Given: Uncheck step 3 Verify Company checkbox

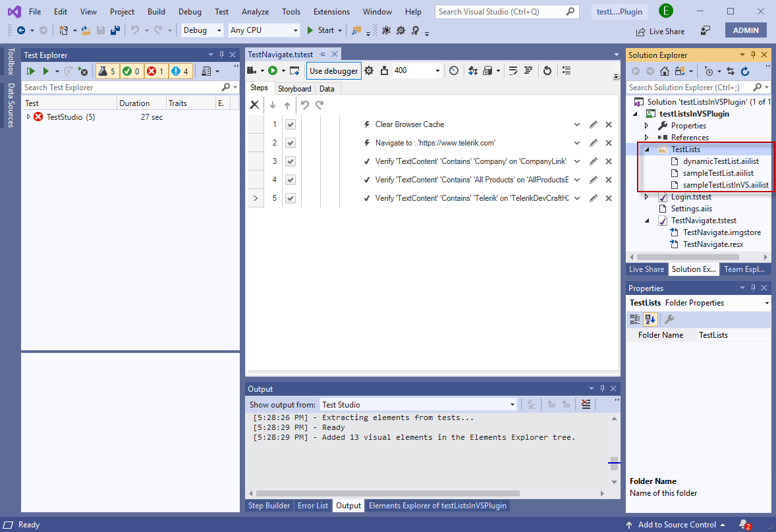Looking at the screenshot, I should [291, 161].
